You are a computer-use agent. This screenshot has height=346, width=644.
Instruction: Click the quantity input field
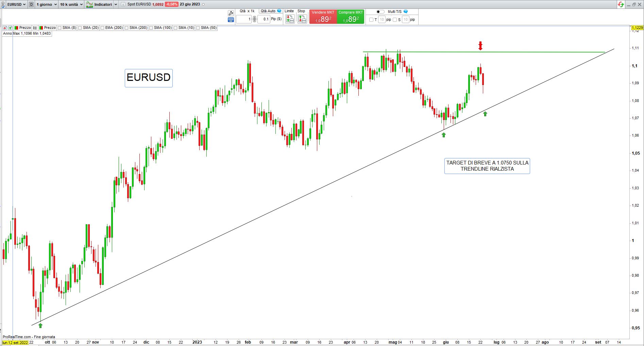tap(243, 19)
